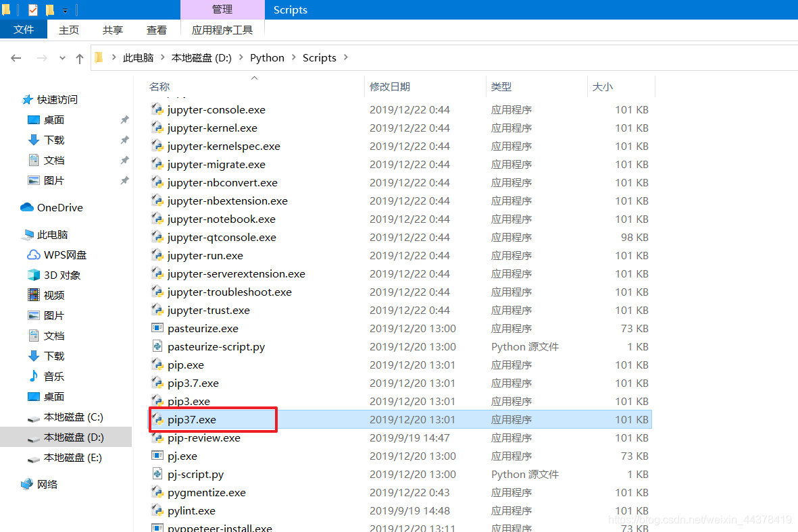
Task: Select 本地磁盘 (E:) in sidebar
Action: (x=73, y=458)
